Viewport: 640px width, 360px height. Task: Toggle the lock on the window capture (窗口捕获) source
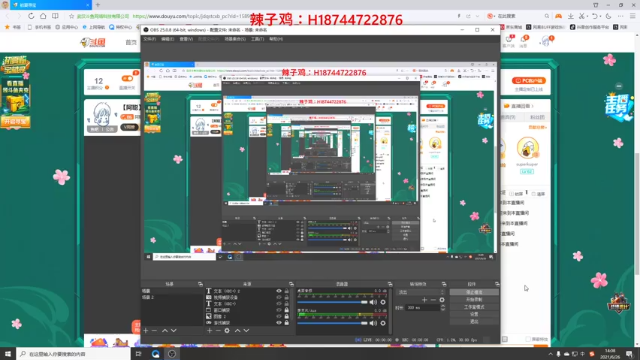click(x=287, y=310)
